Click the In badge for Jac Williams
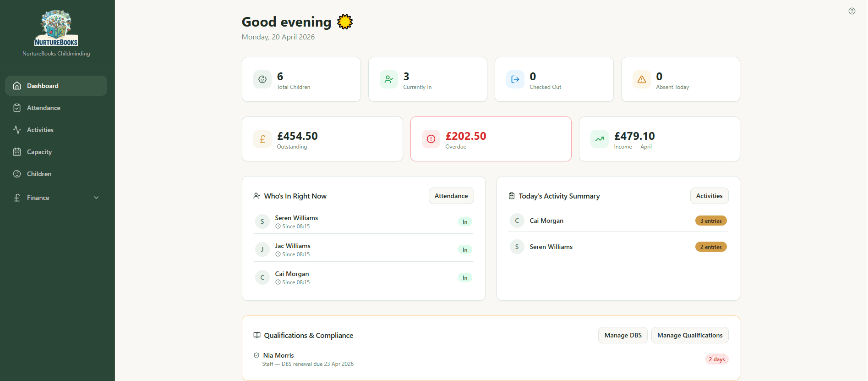The width and height of the screenshot is (868, 381). (465, 249)
